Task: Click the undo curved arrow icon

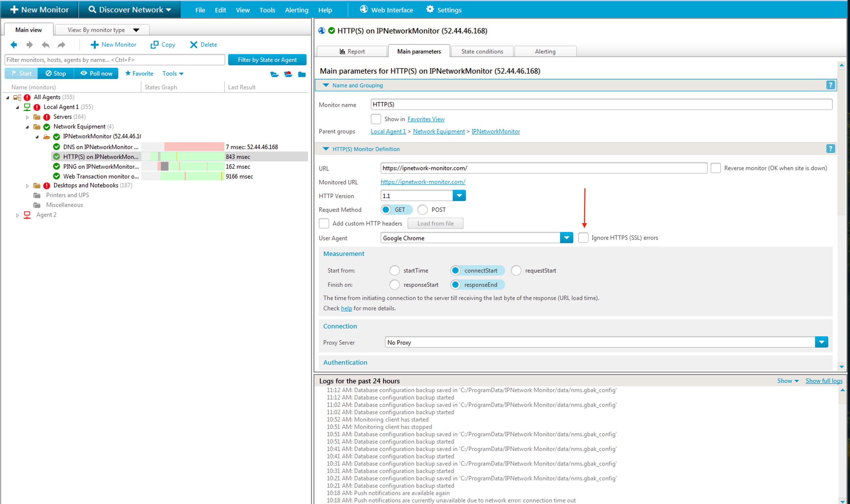Action: (x=46, y=44)
